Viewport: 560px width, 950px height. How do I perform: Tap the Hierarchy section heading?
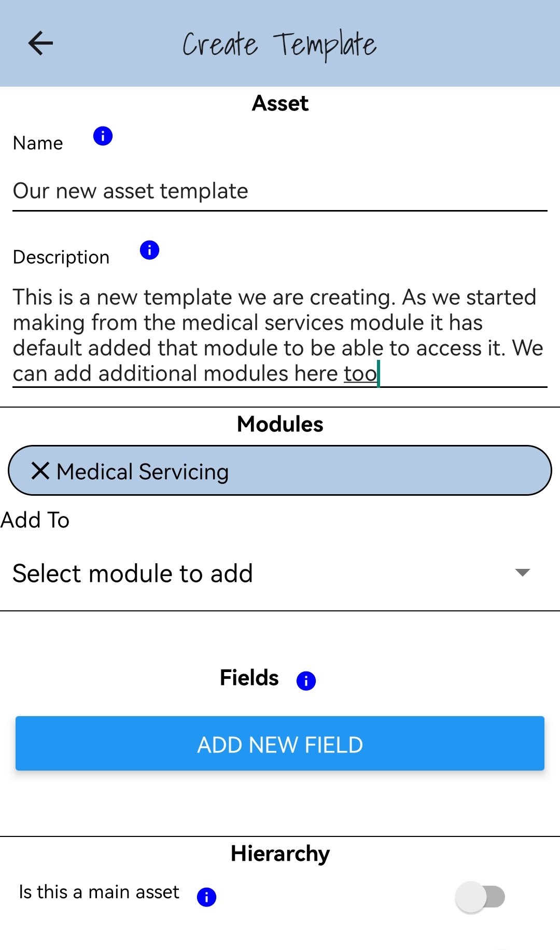click(x=280, y=854)
